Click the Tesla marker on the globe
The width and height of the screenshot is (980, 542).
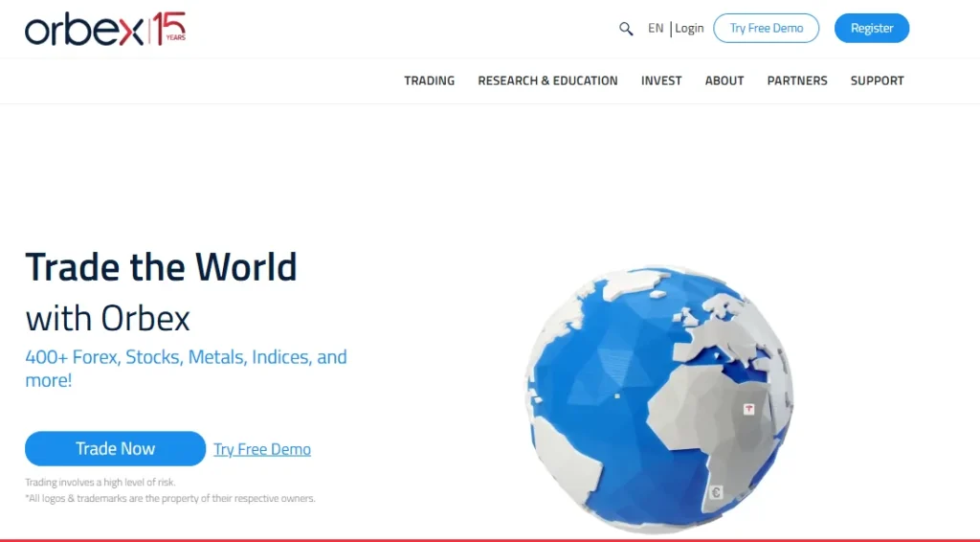(748, 410)
